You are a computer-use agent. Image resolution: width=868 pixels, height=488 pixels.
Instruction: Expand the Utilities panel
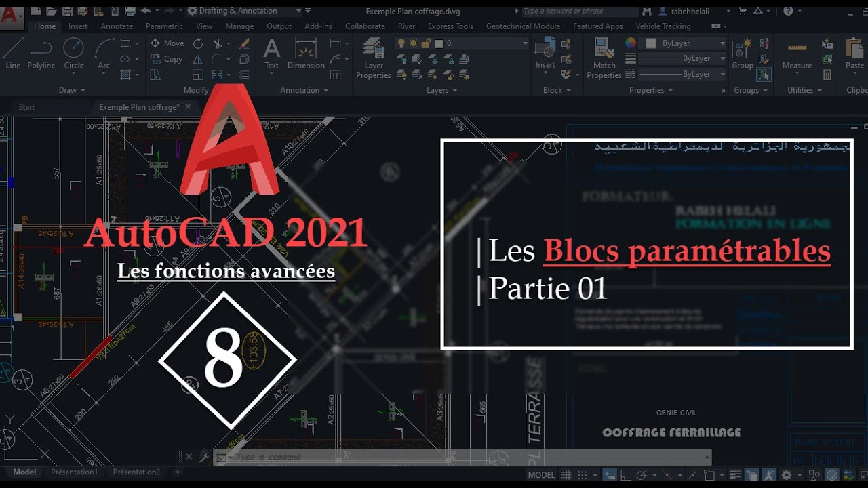804,90
